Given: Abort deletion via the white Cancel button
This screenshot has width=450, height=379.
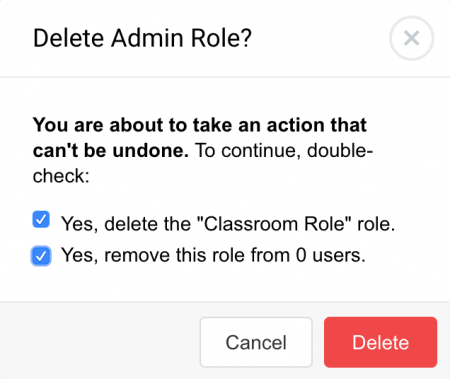Looking at the screenshot, I should 256,342.
